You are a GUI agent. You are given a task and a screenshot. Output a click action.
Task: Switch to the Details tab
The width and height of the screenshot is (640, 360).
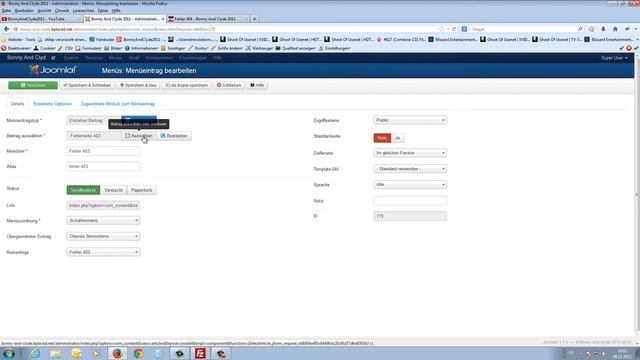click(17, 104)
